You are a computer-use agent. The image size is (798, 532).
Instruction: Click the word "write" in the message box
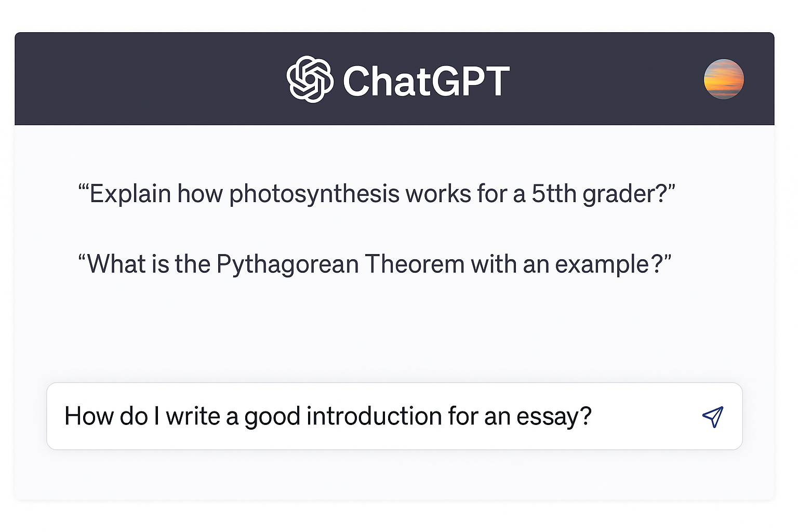(193, 417)
